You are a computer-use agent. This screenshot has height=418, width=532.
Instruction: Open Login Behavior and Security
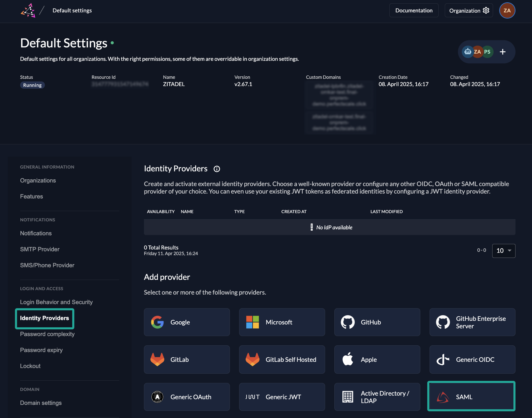point(56,302)
